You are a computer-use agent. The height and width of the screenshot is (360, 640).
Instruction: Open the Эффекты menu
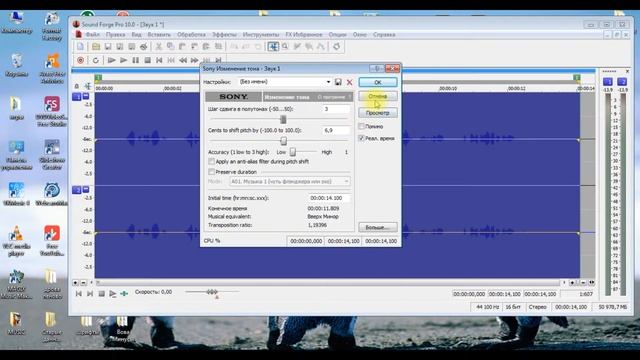coord(224,35)
